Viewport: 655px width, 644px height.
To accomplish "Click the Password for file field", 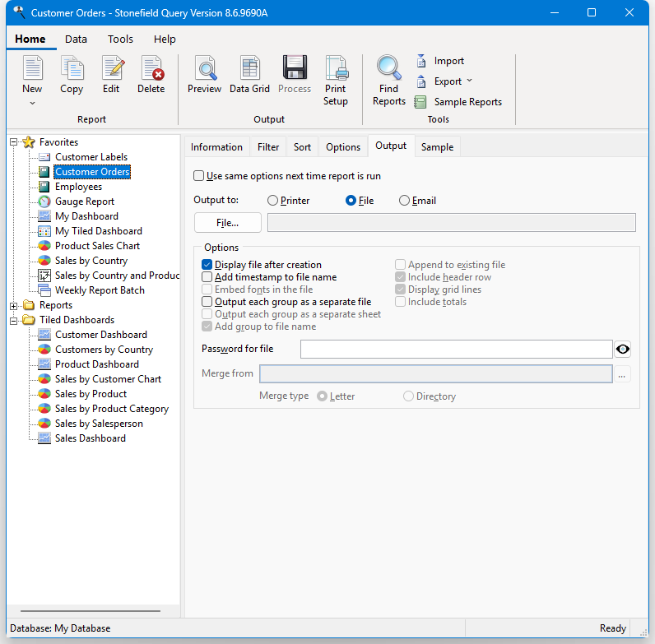I will (457, 350).
